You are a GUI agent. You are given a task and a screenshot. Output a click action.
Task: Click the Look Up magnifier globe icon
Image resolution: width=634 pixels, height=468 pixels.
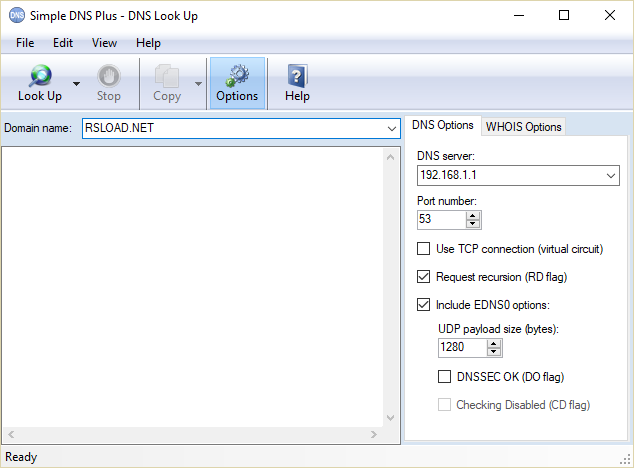pos(40,76)
